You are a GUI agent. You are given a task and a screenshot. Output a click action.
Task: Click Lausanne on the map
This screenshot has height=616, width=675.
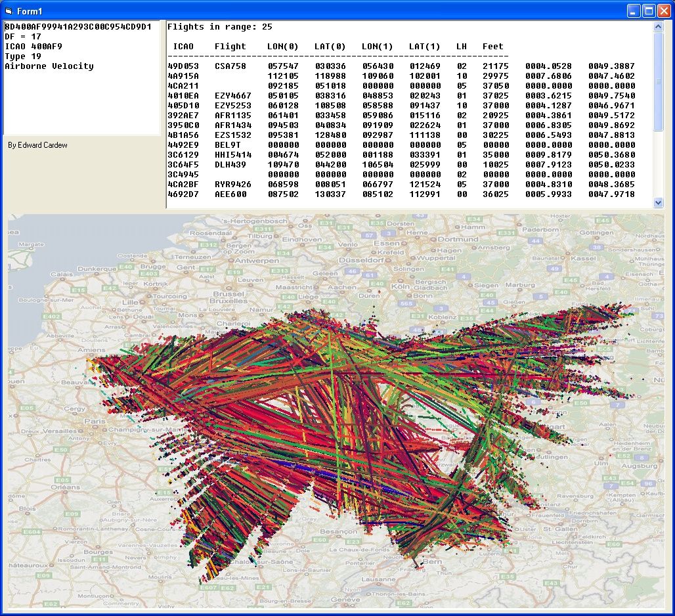(378, 579)
